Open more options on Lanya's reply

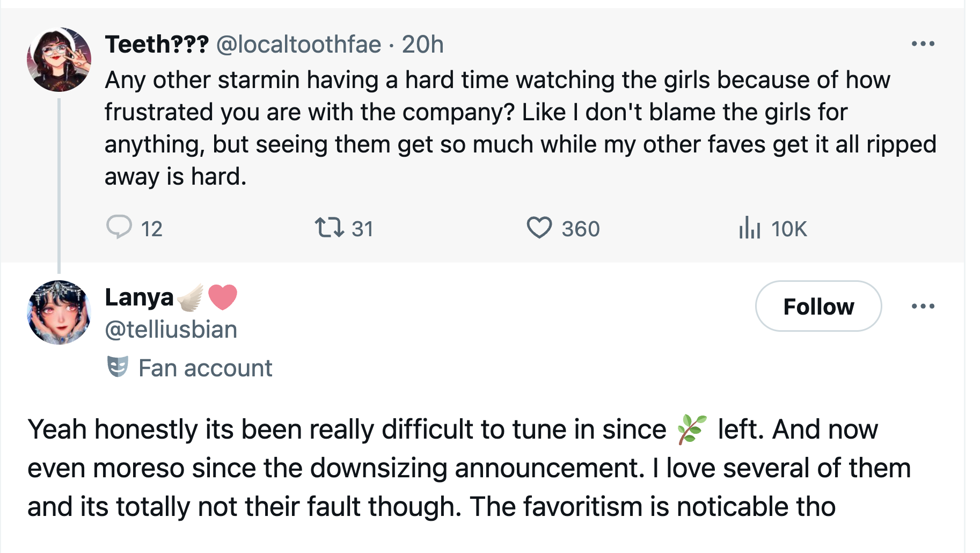pyautogui.click(x=923, y=306)
